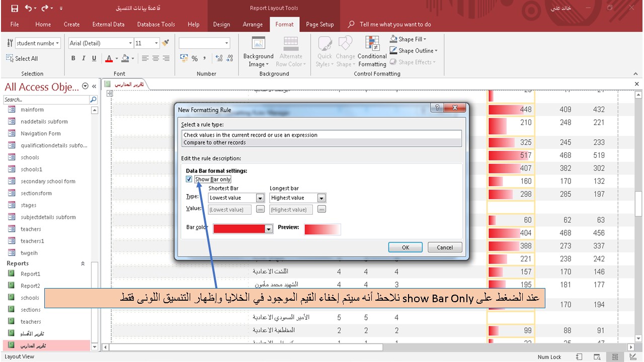Open the Shortest Bar type dropdown
644x362 pixels.
point(261,198)
